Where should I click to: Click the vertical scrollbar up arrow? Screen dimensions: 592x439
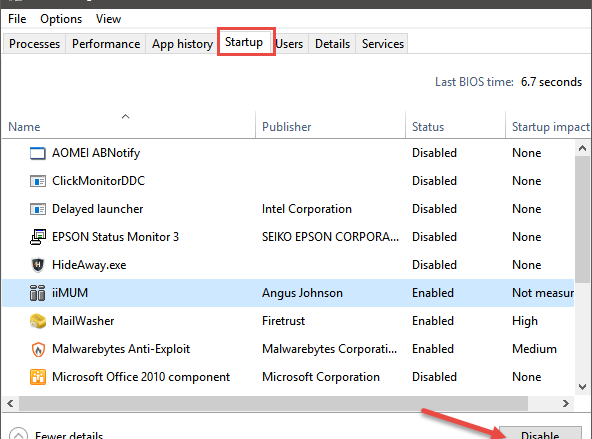582,148
